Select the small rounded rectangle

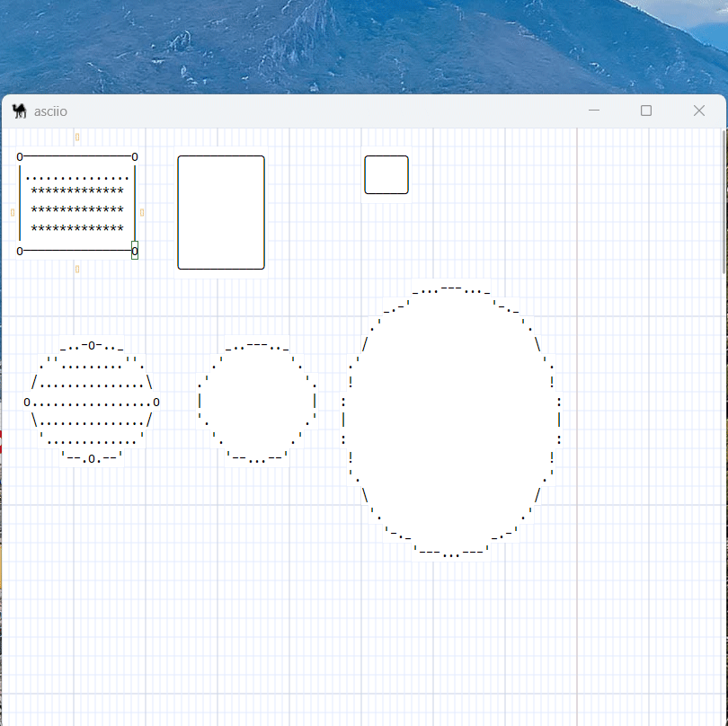(x=386, y=174)
